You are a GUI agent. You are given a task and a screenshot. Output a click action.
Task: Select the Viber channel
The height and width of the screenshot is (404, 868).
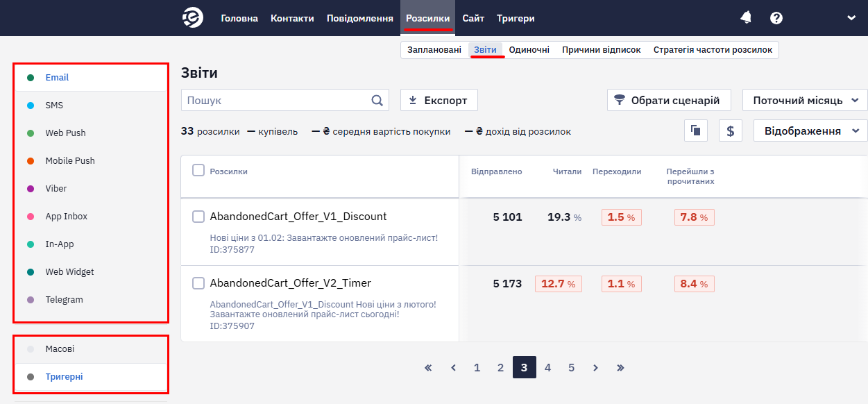[91, 189]
